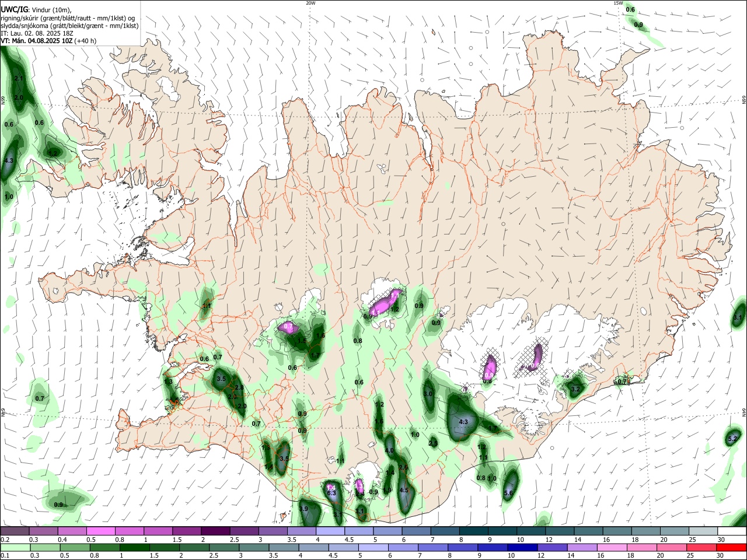The height and width of the screenshot is (560, 747).
Task: Pick the darkest purple legend swatch at 2
Action: (x=215, y=531)
